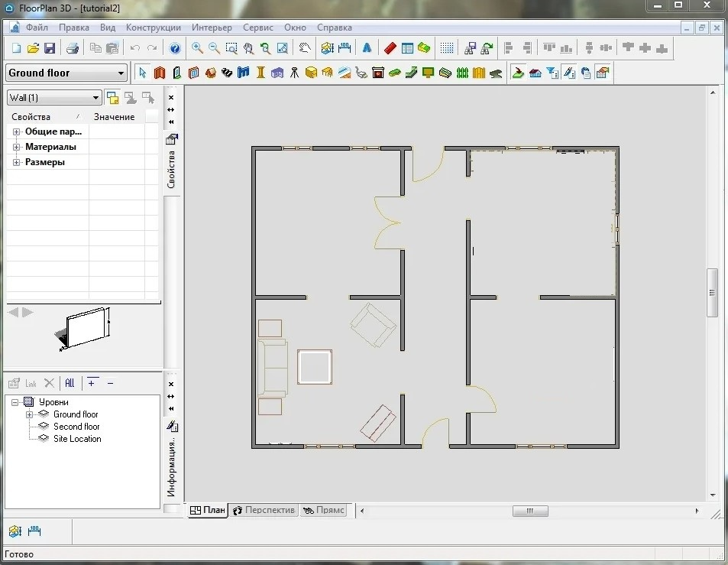Open the Конструкции menu
This screenshot has width=728, height=565.
coord(154,28)
